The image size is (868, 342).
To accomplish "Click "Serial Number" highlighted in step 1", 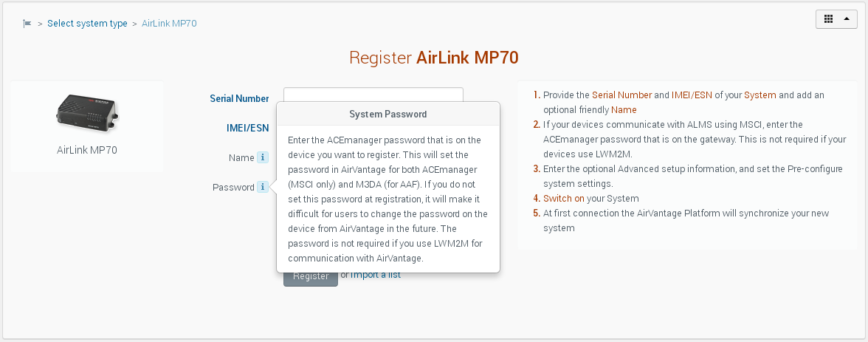I will click(x=621, y=95).
